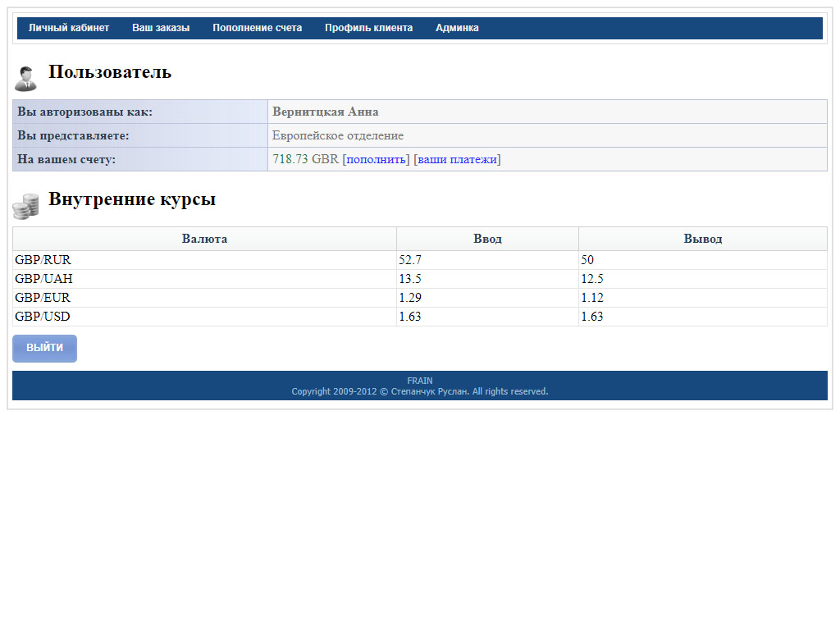Open the Личный кабинет menu item
This screenshot has height=630, width=840.
(69, 28)
